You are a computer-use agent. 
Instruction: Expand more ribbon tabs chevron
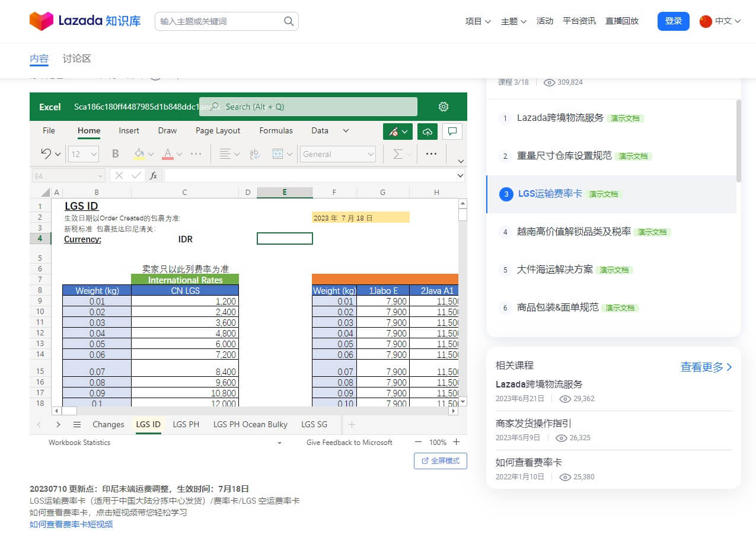(x=346, y=131)
